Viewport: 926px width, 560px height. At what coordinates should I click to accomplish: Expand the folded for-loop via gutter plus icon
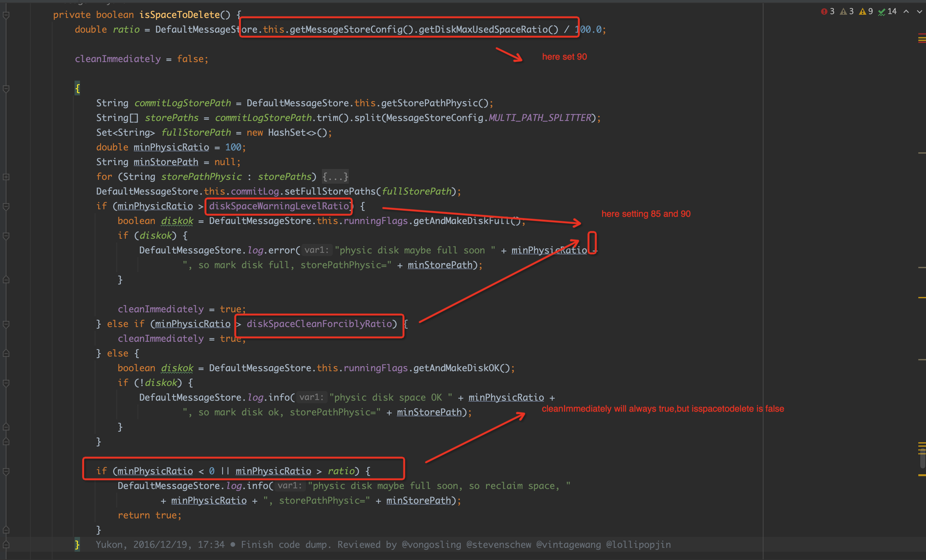(x=6, y=177)
